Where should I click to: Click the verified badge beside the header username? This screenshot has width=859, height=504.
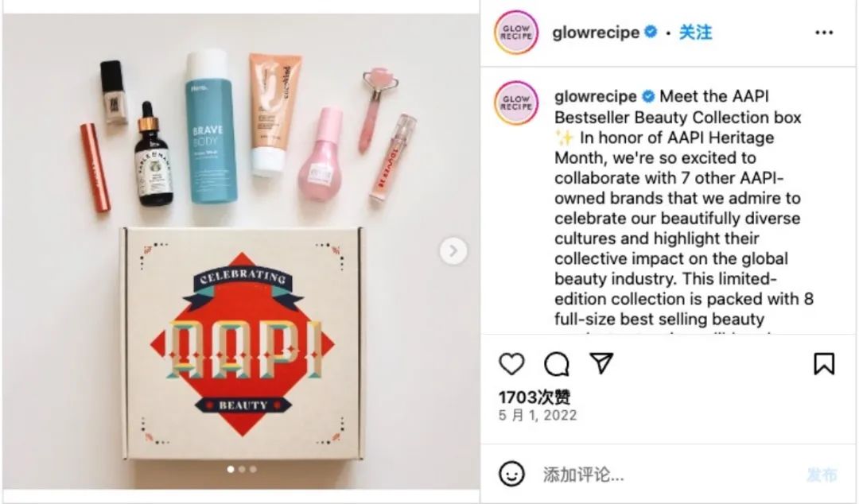[651, 32]
